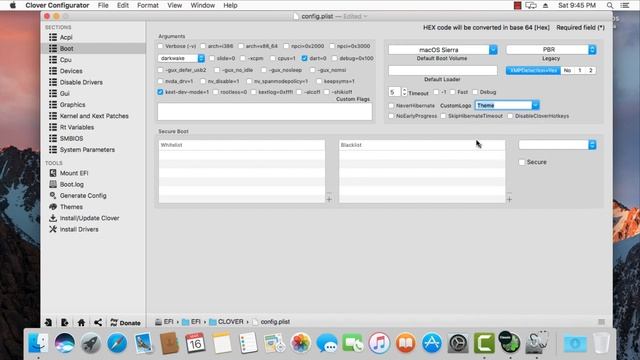The width and height of the screenshot is (640, 360).
Task: Open Kernel and Kext Patches section
Action: pos(94,116)
